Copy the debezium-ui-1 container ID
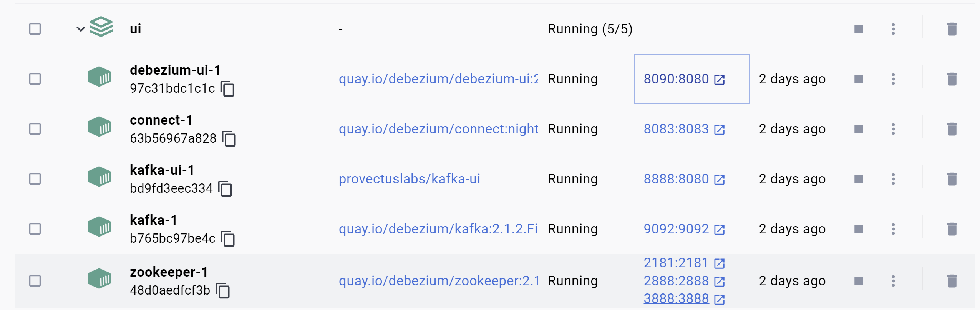This screenshot has width=980, height=310. tap(227, 89)
